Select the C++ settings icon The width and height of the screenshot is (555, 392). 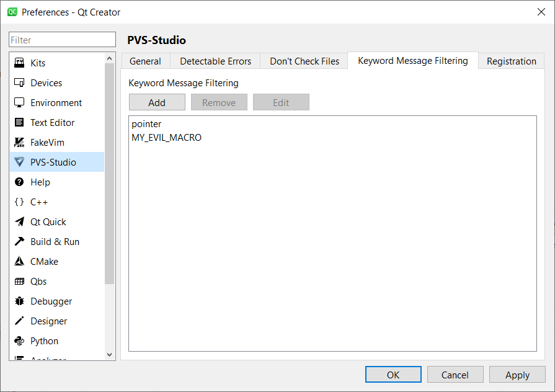click(x=38, y=202)
